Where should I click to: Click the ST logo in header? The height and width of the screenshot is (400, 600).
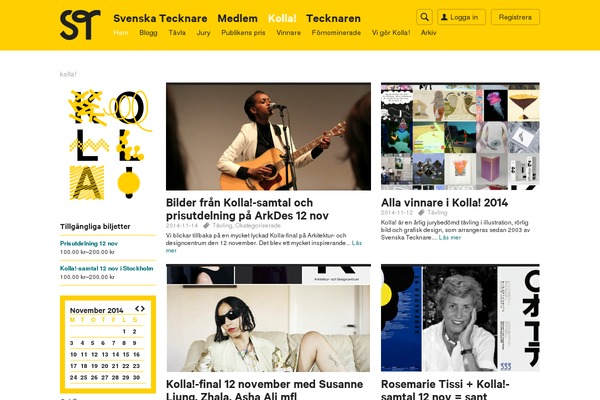coord(80,25)
